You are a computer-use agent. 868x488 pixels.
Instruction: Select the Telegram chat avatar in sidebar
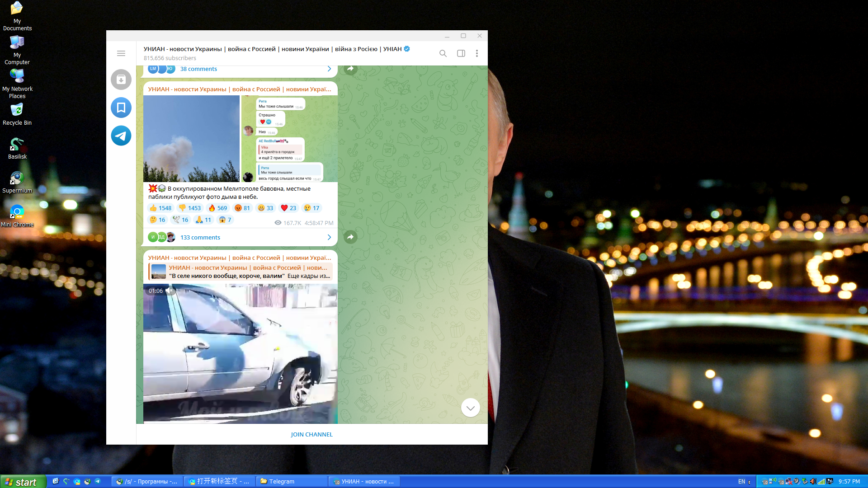click(x=121, y=136)
